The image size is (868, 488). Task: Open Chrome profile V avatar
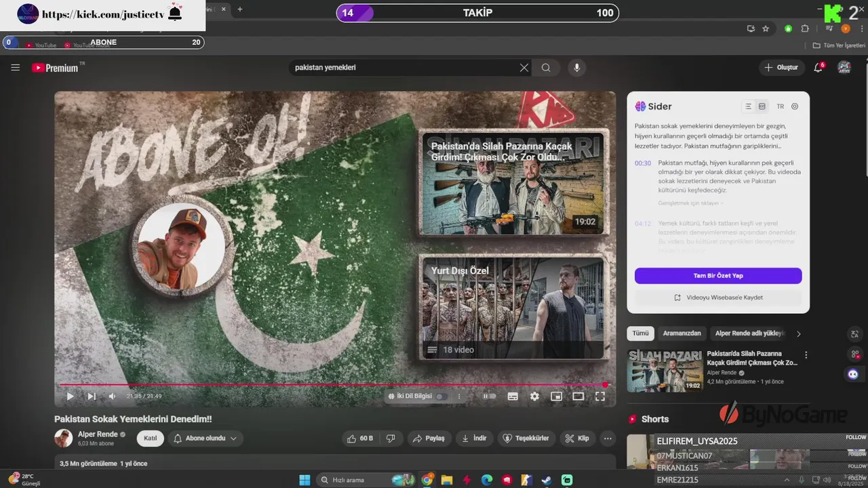tap(846, 28)
